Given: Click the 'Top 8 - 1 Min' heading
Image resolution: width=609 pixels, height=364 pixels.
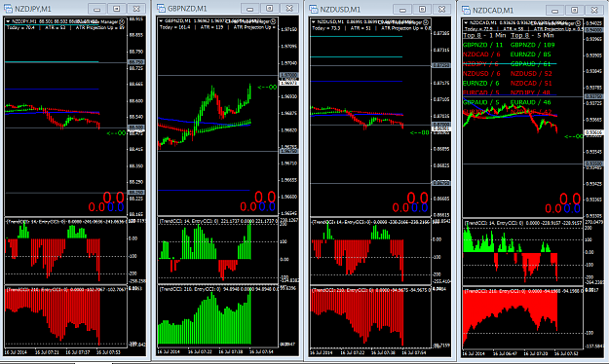Looking at the screenshot, I should [x=484, y=35].
